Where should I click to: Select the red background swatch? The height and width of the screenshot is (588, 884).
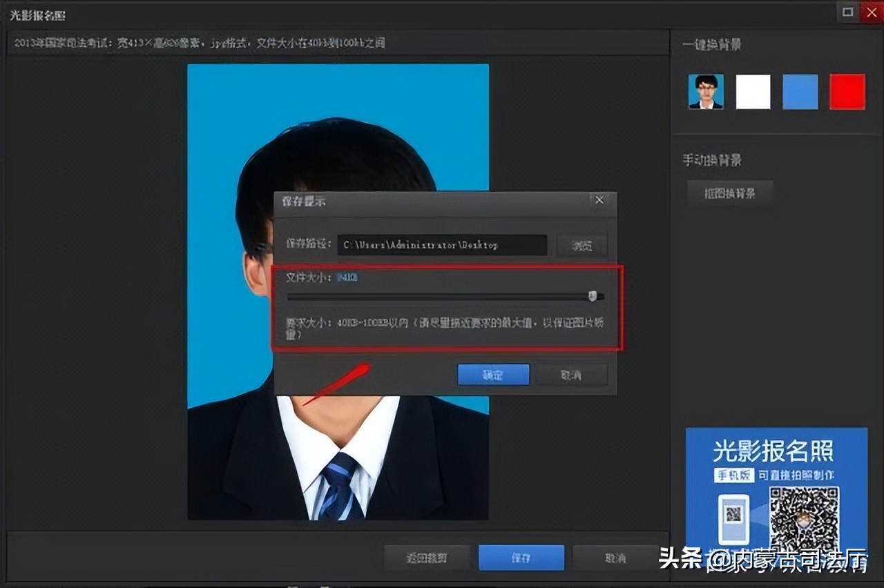tap(847, 90)
